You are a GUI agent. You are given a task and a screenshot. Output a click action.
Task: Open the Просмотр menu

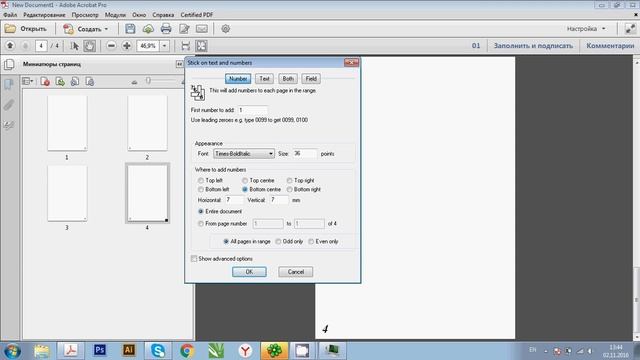(85, 15)
